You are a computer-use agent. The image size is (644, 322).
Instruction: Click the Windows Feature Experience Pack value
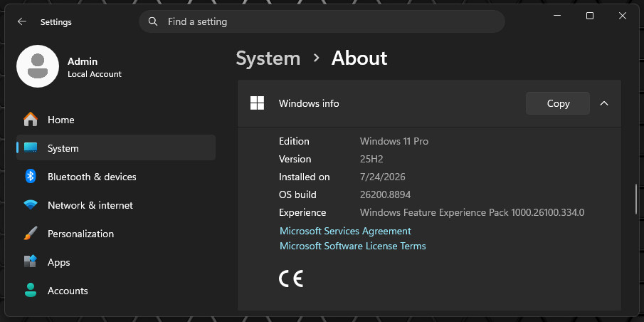(472, 212)
